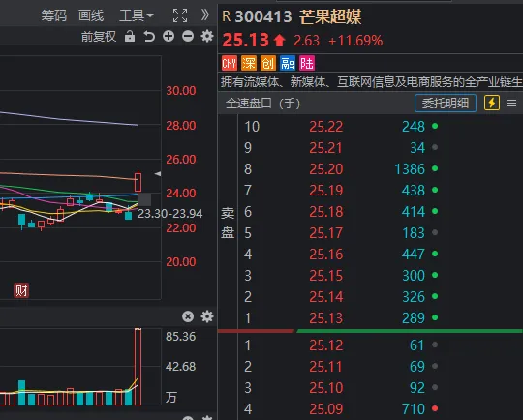Click the 陆 Stock Connect badge
Image resolution: width=523 pixels, height=420 pixels.
pyautogui.click(x=307, y=63)
